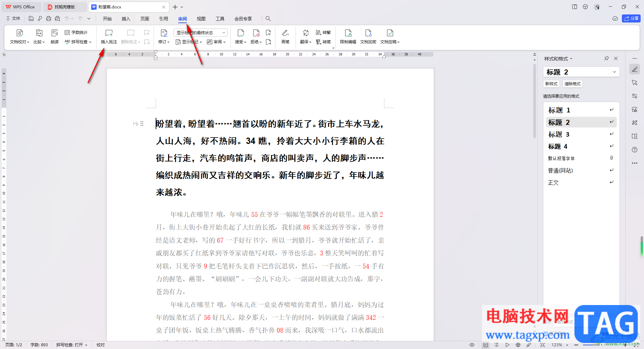Apply the 默认段落字体 style

[581, 158]
